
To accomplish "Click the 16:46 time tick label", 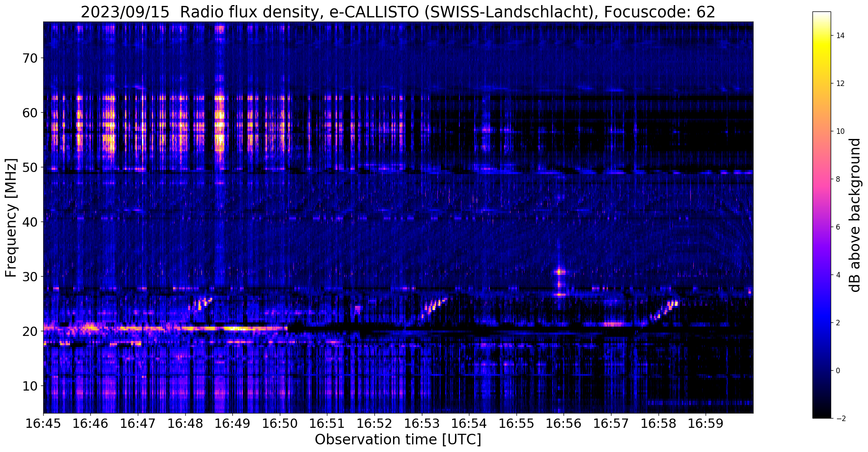I will 90,424.
